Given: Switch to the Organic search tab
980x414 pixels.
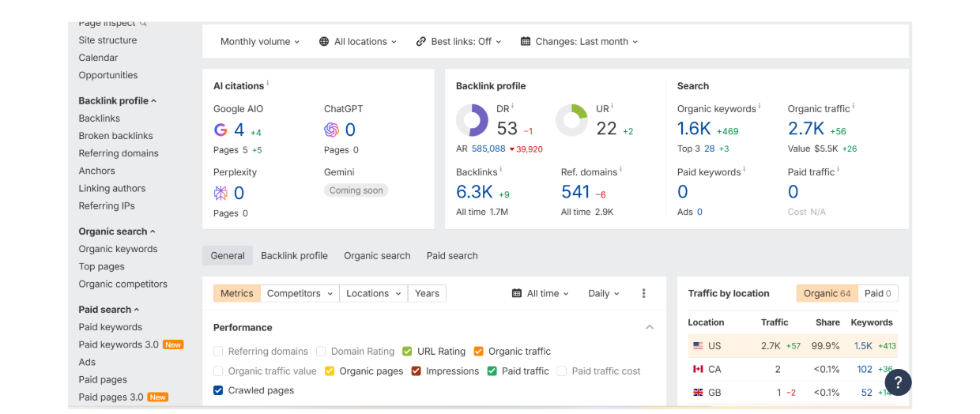Looking at the screenshot, I should pyautogui.click(x=377, y=256).
